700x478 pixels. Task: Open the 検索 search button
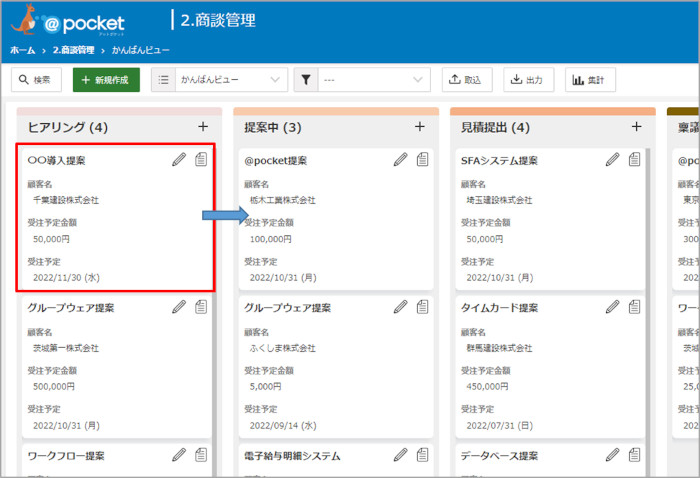(36, 80)
